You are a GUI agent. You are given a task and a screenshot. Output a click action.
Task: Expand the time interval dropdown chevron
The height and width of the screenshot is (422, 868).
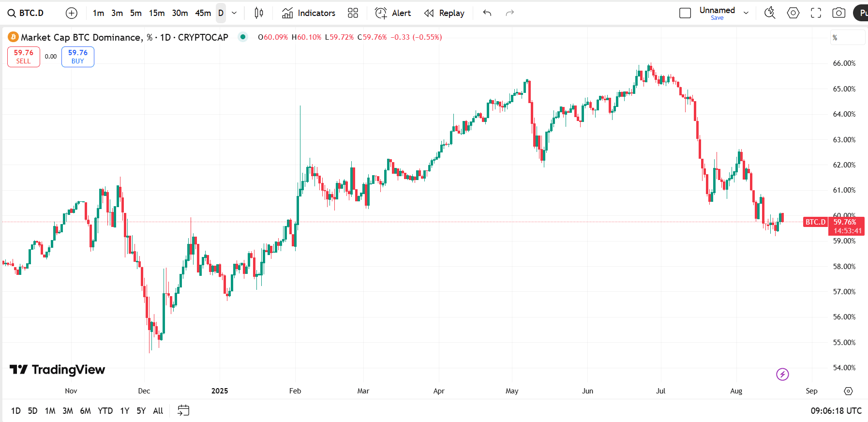[234, 13]
